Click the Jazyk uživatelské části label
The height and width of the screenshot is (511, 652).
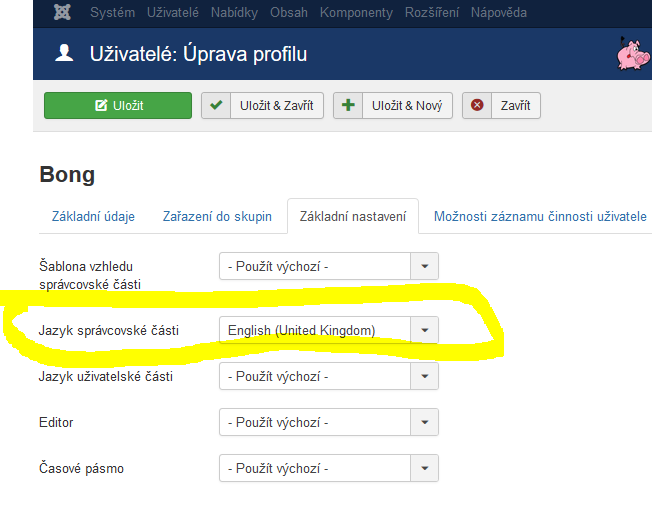[106, 377]
